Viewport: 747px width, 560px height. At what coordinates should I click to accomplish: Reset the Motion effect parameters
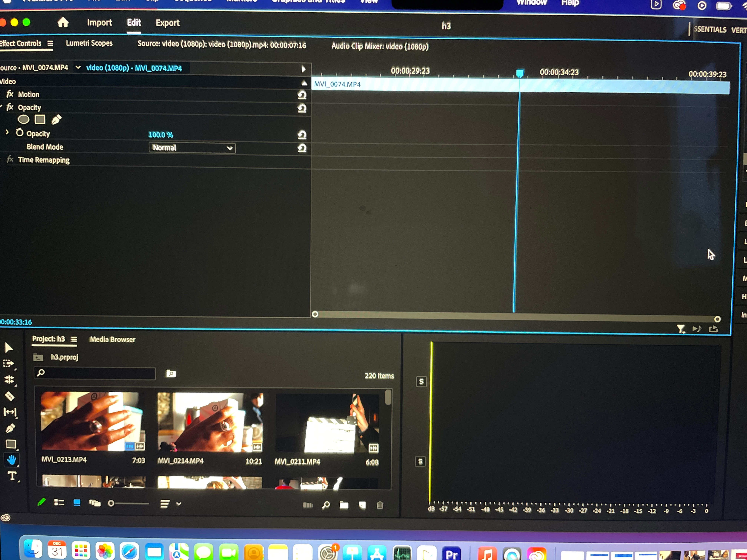[302, 95]
